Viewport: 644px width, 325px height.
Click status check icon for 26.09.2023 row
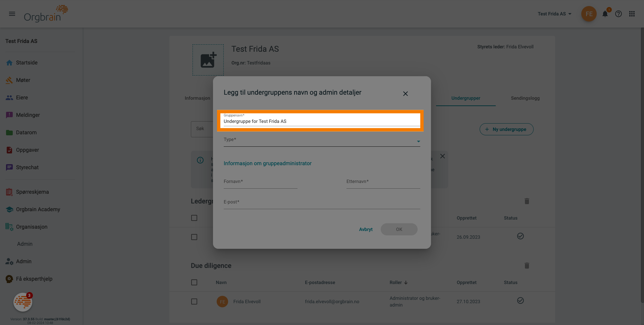pyautogui.click(x=520, y=236)
